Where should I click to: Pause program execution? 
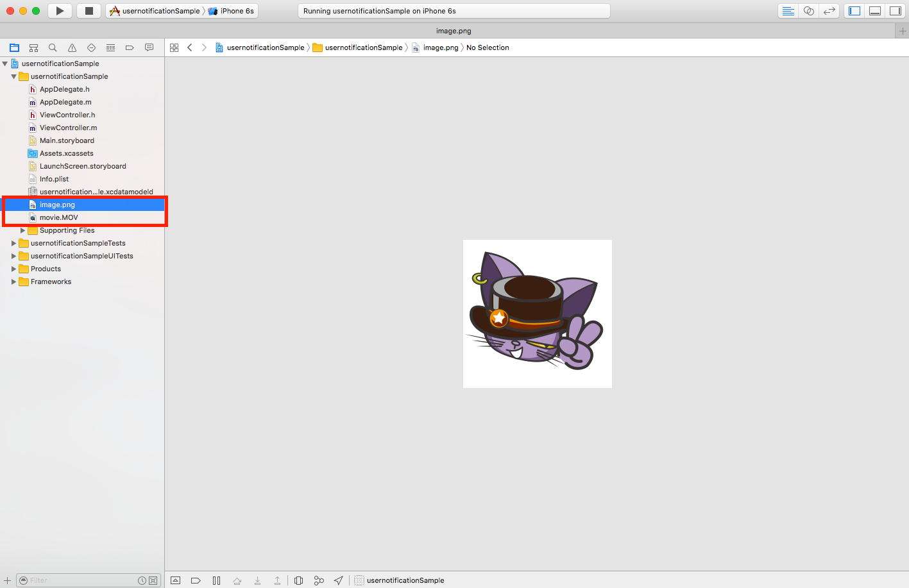(216, 580)
